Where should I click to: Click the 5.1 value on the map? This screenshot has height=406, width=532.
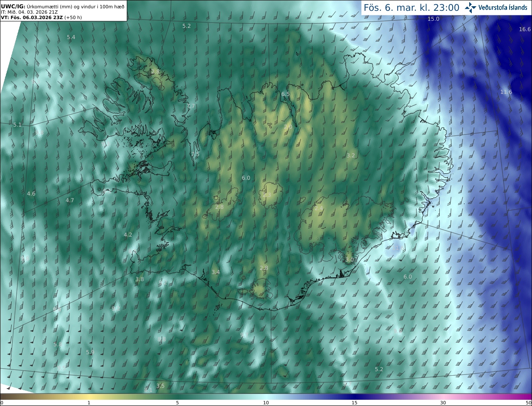(17, 125)
